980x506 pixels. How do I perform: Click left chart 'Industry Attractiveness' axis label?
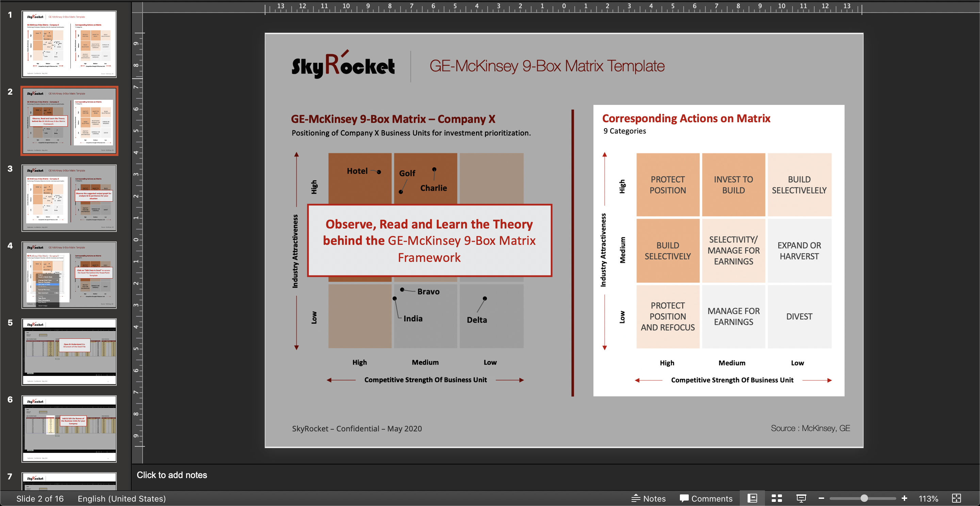point(295,251)
